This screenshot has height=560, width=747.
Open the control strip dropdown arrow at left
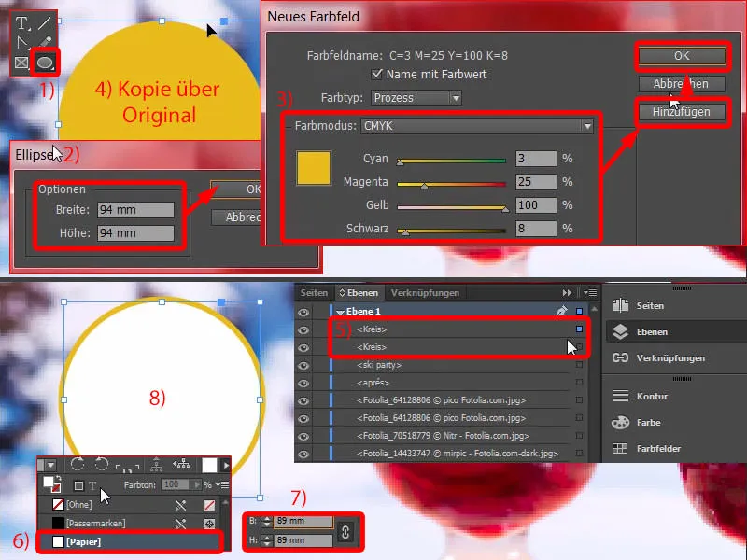point(51,465)
